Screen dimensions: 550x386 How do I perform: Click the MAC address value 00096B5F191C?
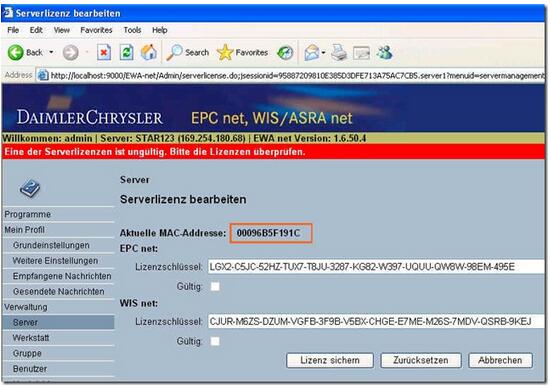(268, 233)
